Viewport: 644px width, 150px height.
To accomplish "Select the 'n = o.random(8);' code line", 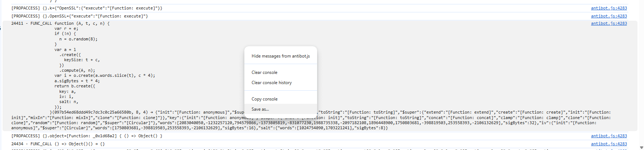I will 78,39.
